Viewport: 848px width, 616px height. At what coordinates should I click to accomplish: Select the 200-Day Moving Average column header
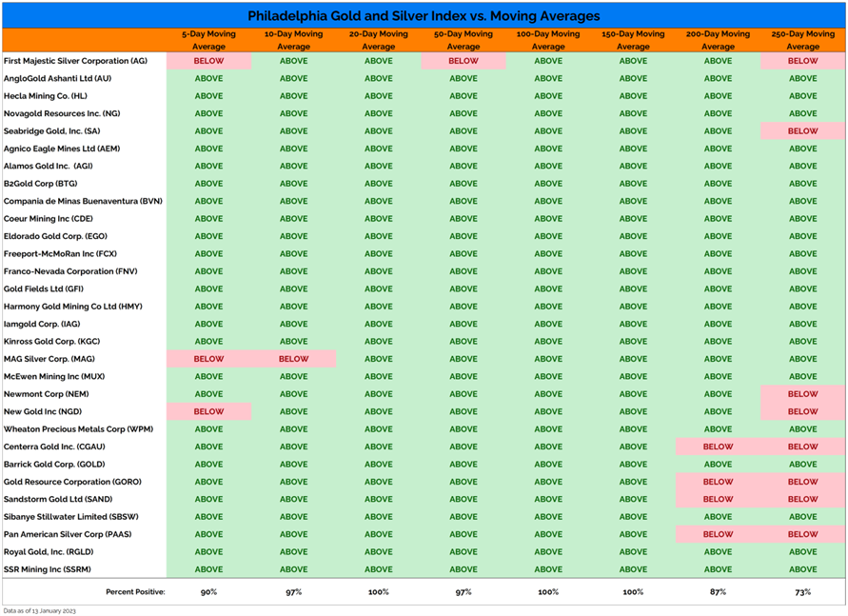click(x=718, y=40)
